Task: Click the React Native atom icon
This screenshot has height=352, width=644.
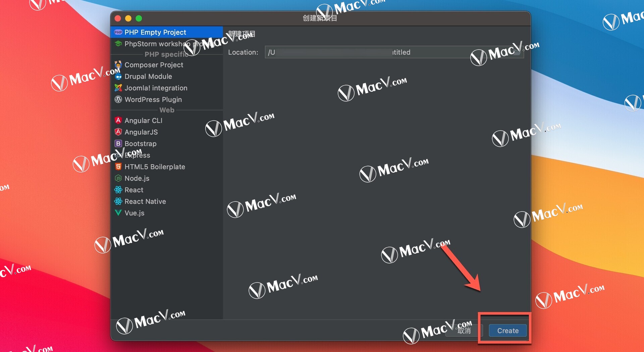Action: pyautogui.click(x=118, y=201)
